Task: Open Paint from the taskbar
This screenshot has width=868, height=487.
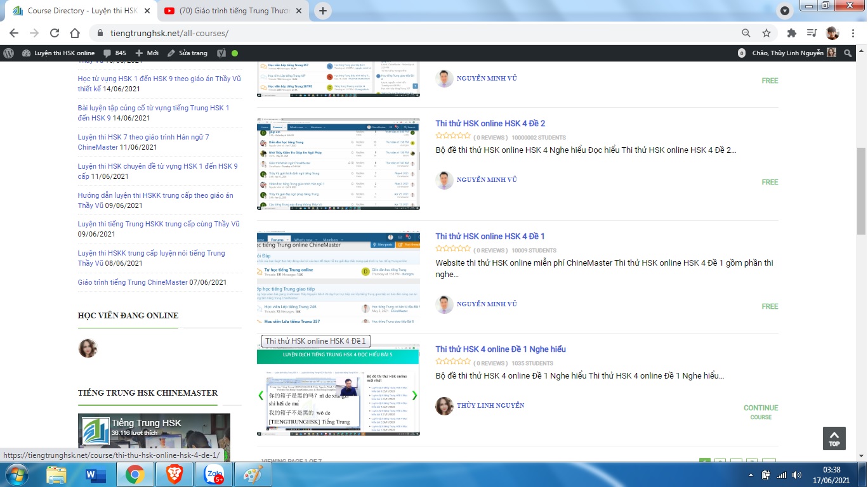Action: click(253, 474)
